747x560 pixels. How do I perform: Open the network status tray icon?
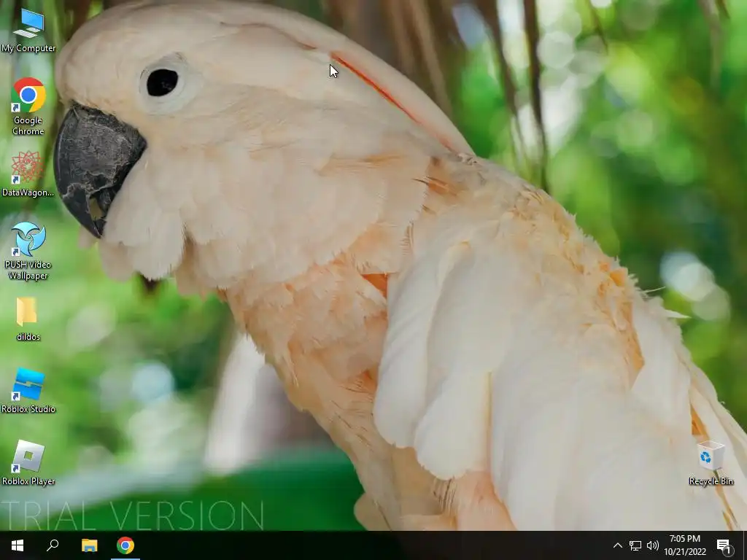[x=635, y=545]
